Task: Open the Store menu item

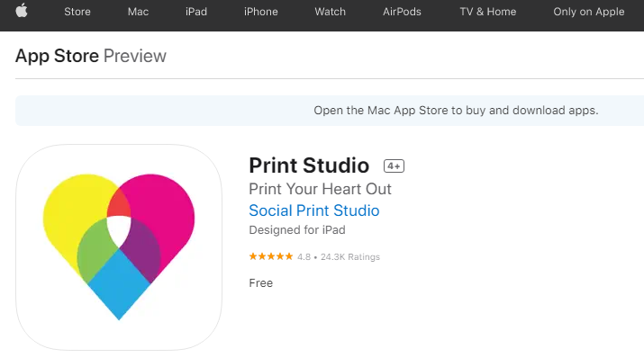Action: click(x=77, y=12)
